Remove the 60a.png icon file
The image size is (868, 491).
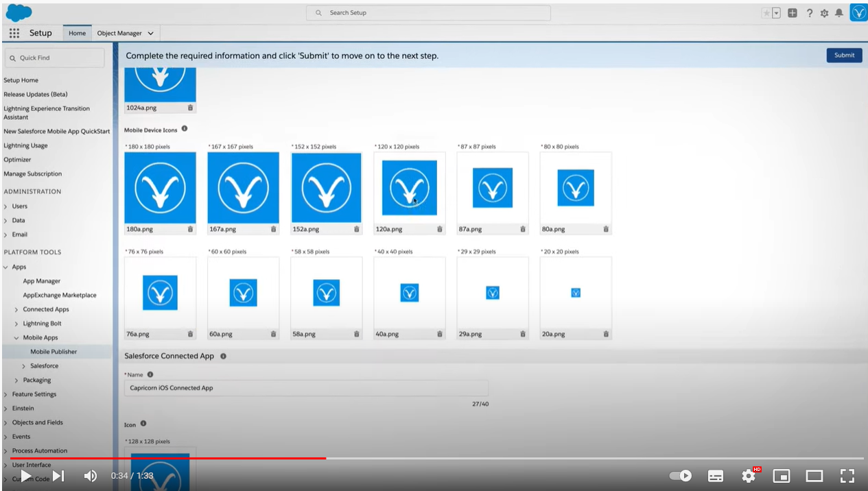pyautogui.click(x=273, y=334)
